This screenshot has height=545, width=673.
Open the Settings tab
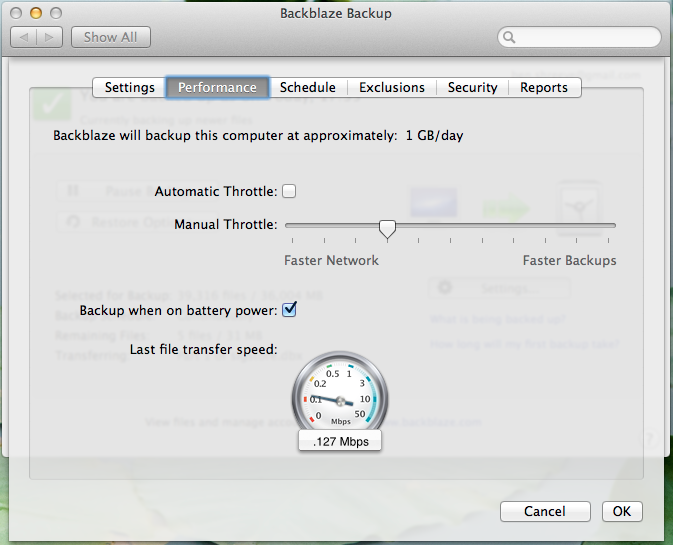[129, 88]
